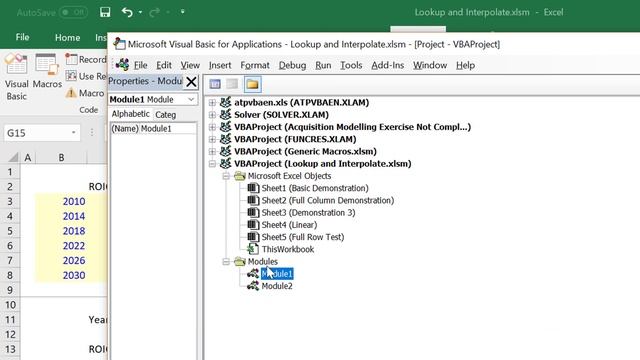Click the Microsoft Excel Objects folder icon
640x360 pixels.
[240, 176]
